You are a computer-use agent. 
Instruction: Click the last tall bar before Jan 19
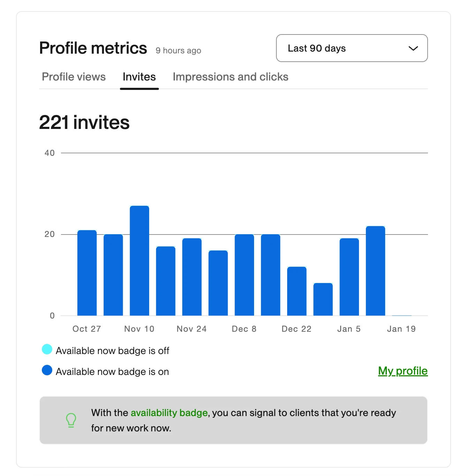(375, 271)
